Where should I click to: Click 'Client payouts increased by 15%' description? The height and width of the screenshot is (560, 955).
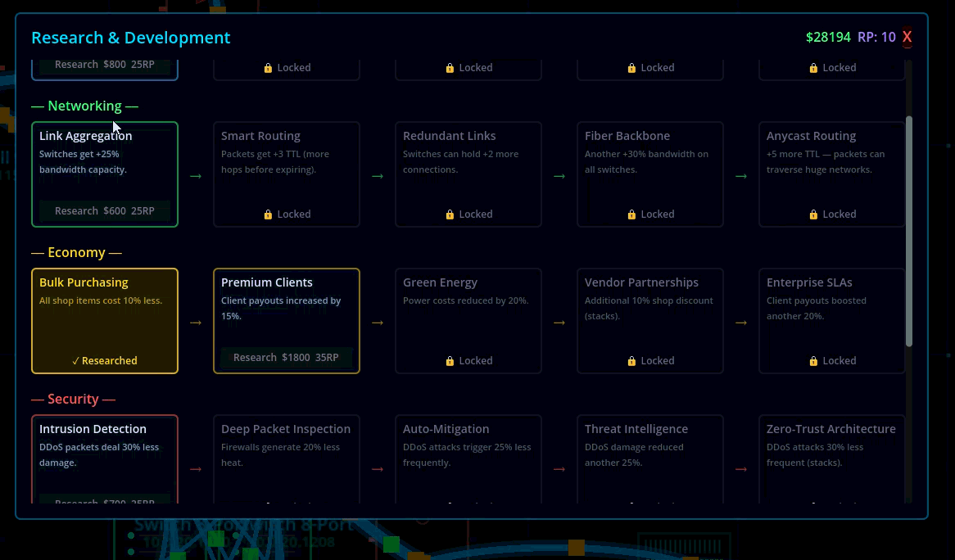(x=281, y=309)
